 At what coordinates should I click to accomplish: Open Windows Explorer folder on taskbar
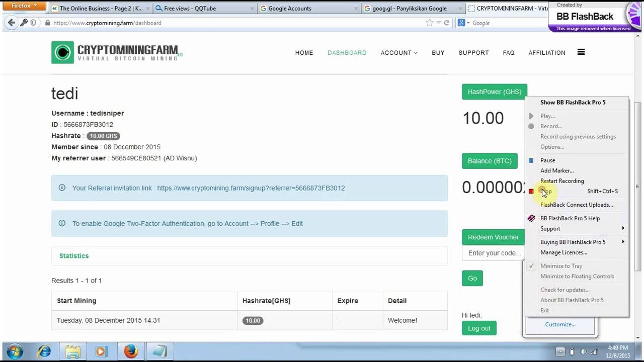pyautogui.click(x=73, y=351)
